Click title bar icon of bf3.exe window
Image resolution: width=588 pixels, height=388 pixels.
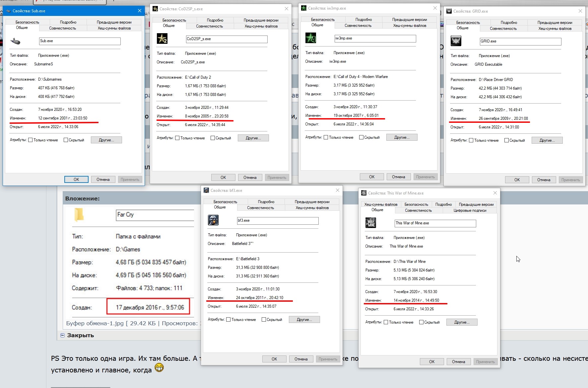tap(206, 191)
